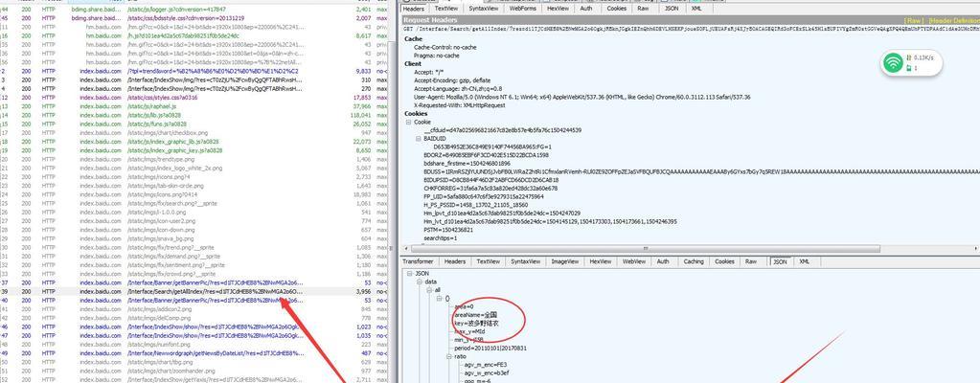Image resolution: width=980 pixels, height=383 pixels.
Task: Select the agv_m_enc=FE3 JSON node
Action: point(486,364)
